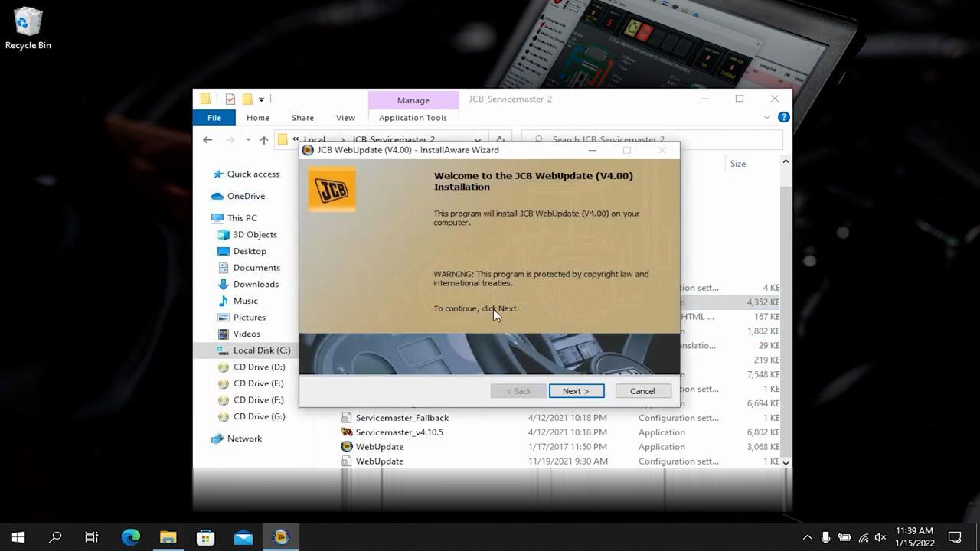Screen dimensions: 980x551
Task: Open Mail app from the taskbar
Action: tap(243, 537)
